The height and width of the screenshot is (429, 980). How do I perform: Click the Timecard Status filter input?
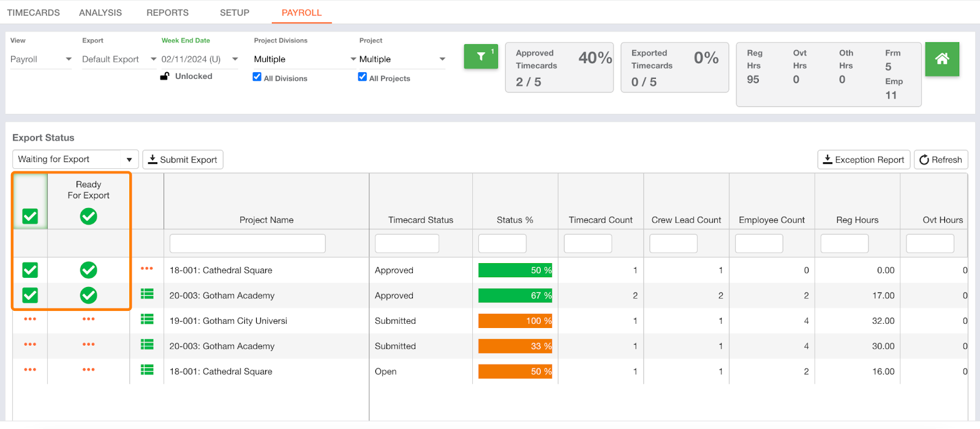click(x=407, y=243)
